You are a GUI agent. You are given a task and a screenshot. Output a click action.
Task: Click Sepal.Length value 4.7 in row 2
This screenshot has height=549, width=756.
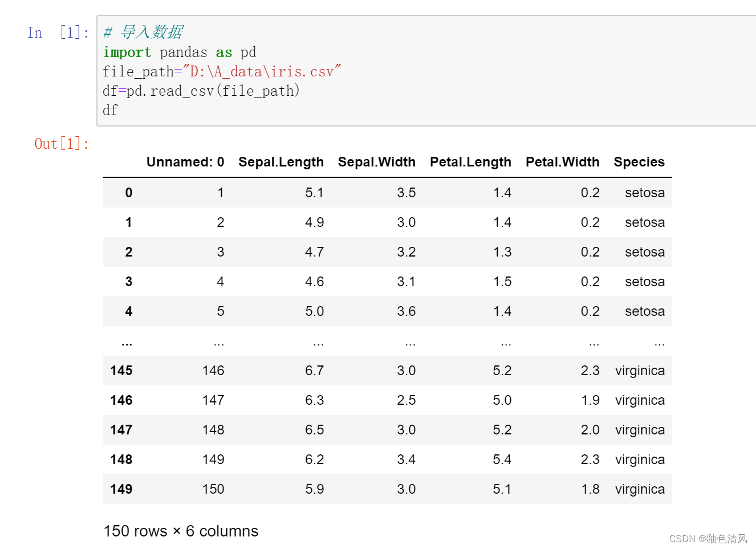(314, 252)
